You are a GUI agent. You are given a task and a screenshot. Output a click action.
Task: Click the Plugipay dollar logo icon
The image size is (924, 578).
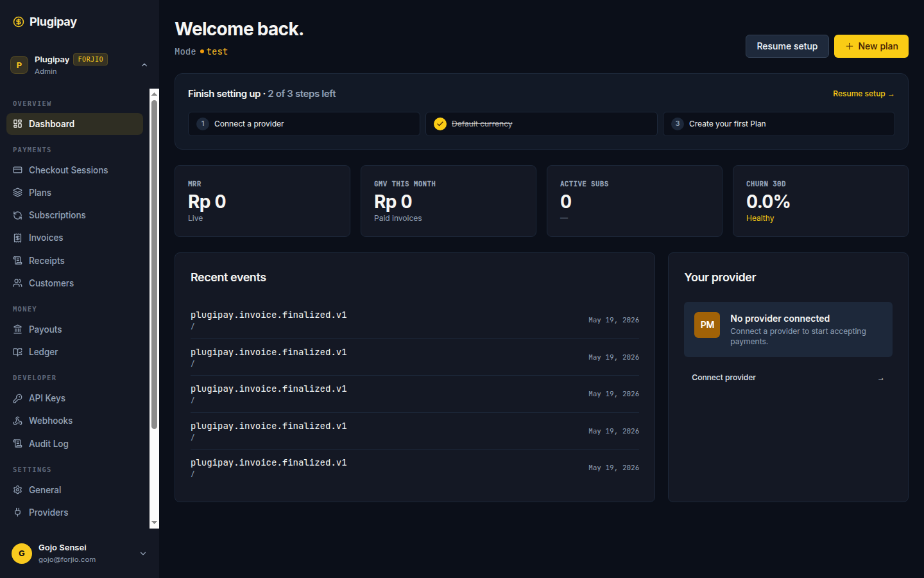(x=19, y=22)
